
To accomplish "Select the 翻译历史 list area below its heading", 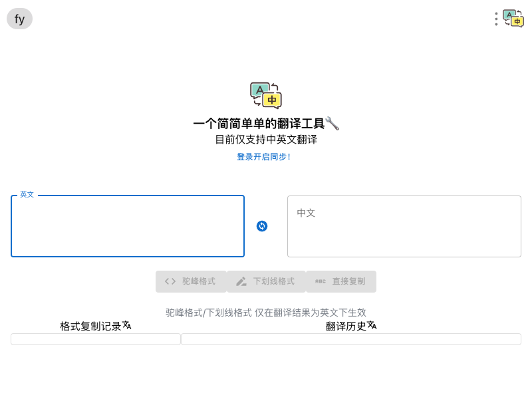I will click(x=350, y=339).
